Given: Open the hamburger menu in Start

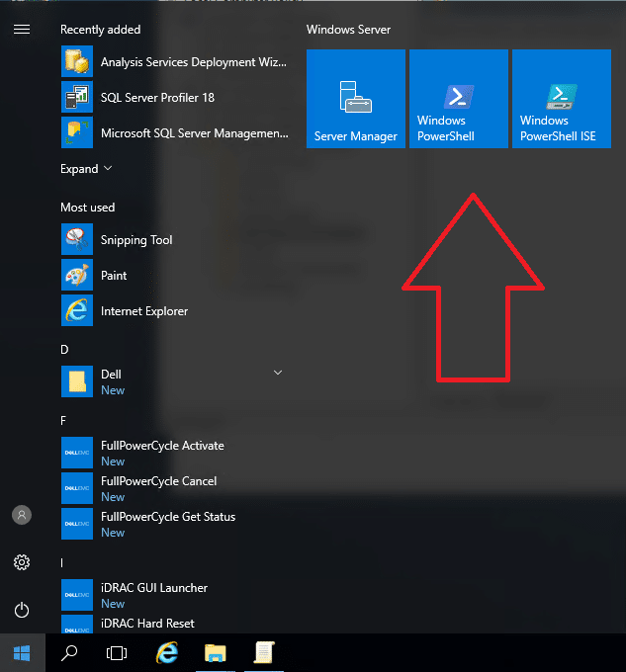Looking at the screenshot, I should (x=22, y=29).
